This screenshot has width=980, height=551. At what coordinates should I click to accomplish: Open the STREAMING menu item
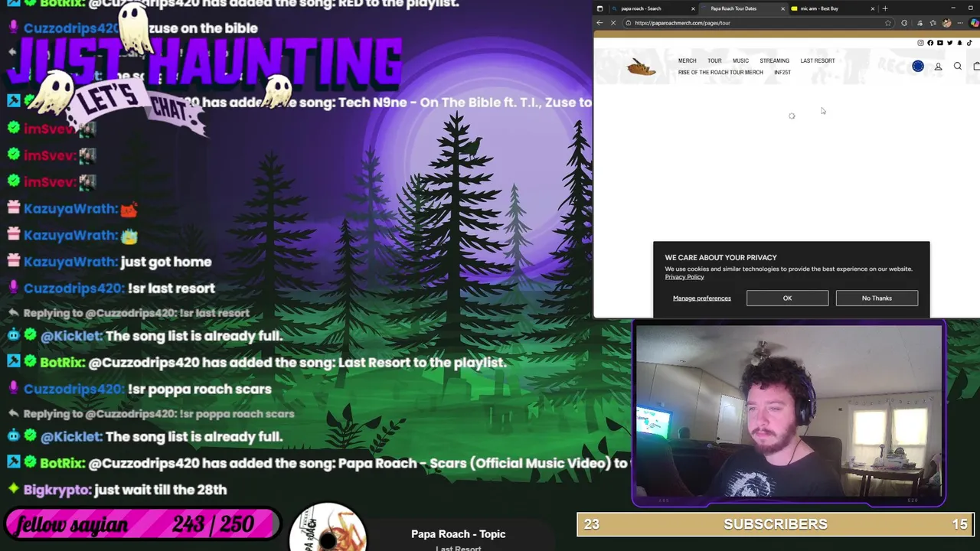(x=774, y=60)
